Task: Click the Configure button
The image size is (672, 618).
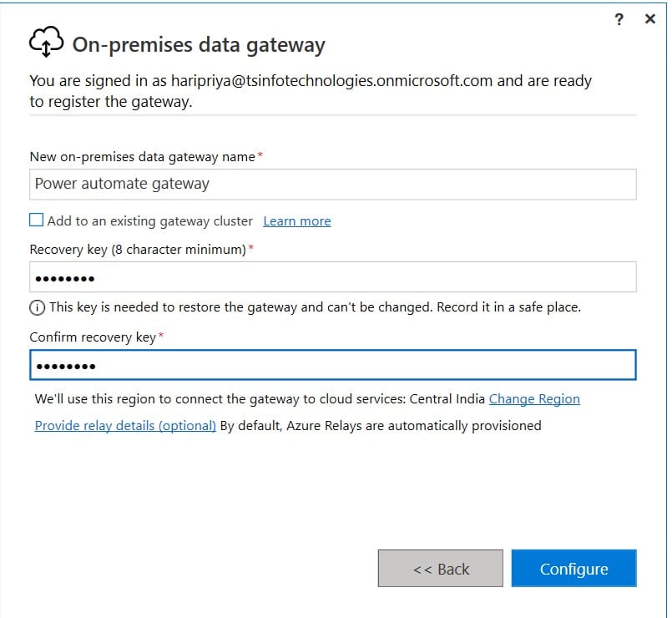Action: tap(573, 568)
